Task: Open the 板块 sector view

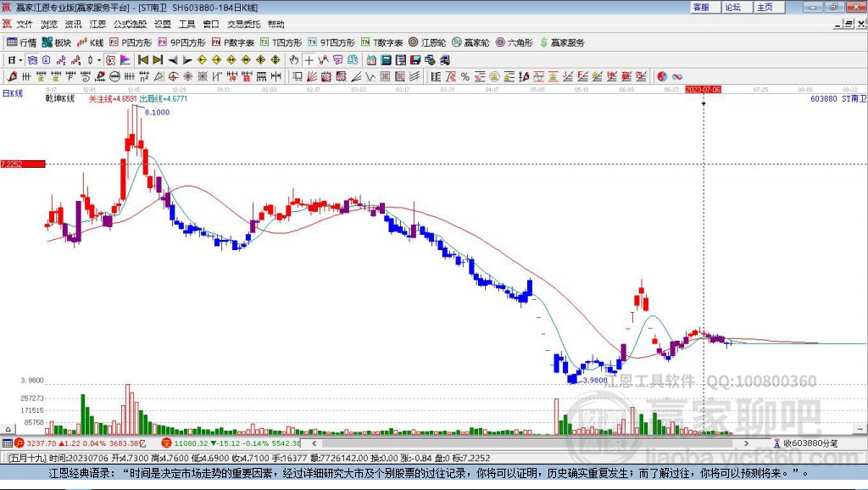Action: click(x=57, y=42)
